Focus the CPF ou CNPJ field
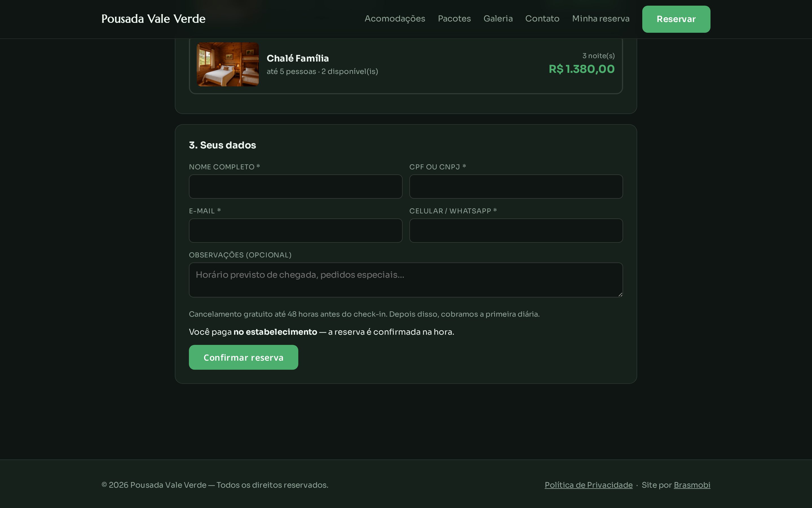This screenshot has height=508, width=812. click(516, 187)
